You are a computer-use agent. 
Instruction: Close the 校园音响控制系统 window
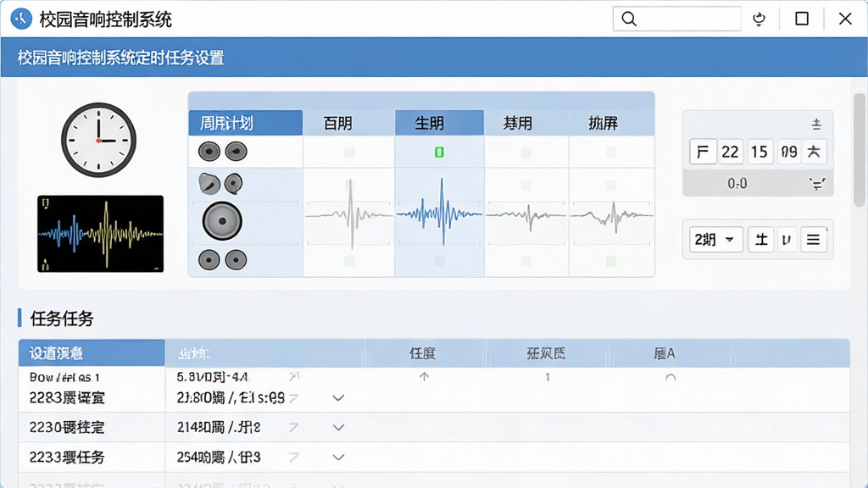(845, 19)
